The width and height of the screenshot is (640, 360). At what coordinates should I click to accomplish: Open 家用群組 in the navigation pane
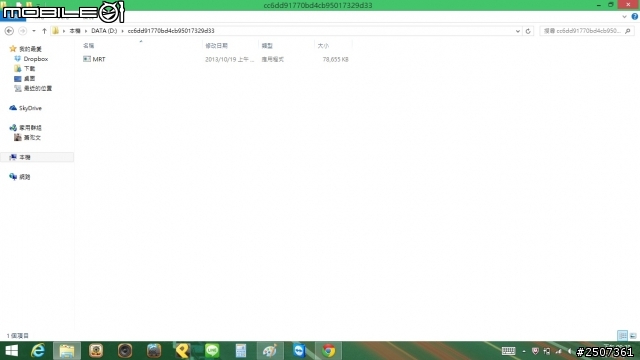pos(30,128)
